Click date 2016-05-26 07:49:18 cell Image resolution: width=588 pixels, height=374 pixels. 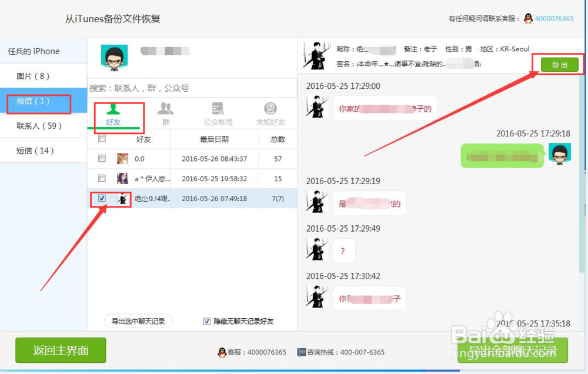coord(215,199)
